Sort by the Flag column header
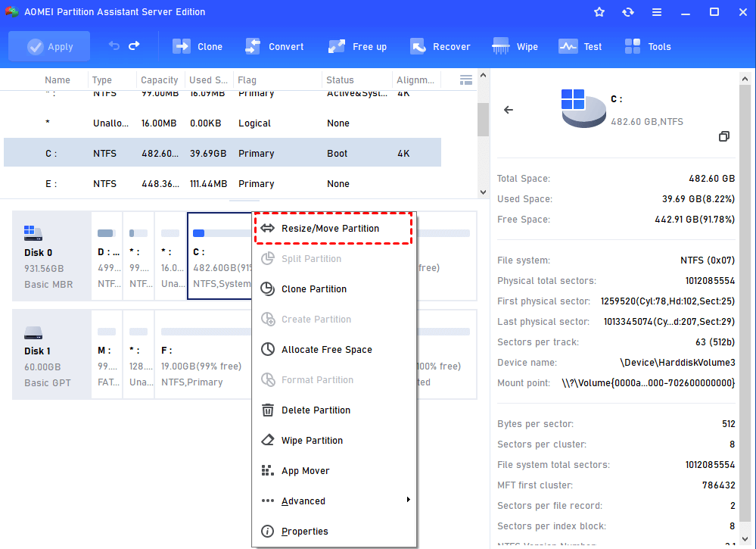This screenshot has height=549, width=756. click(247, 80)
